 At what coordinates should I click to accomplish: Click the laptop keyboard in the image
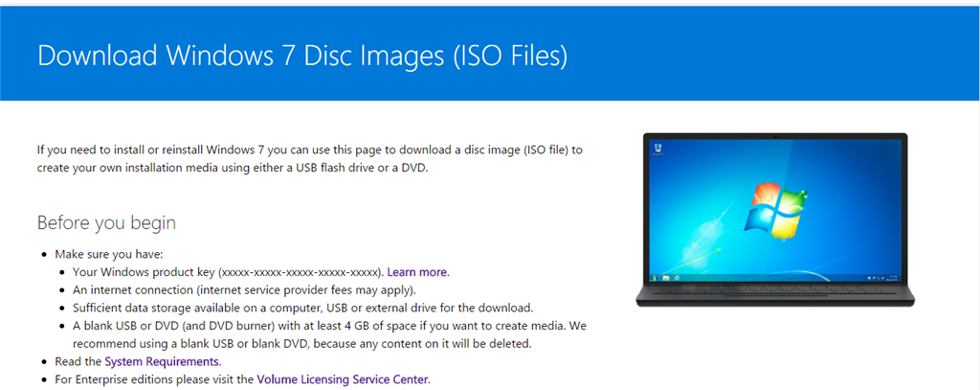775,288
